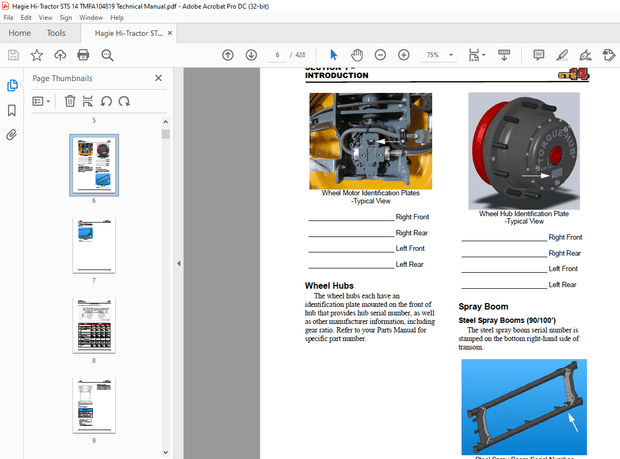Collapse the navigation pane arrow
The height and width of the screenshot is (459, 620).
tap(179, 263)
